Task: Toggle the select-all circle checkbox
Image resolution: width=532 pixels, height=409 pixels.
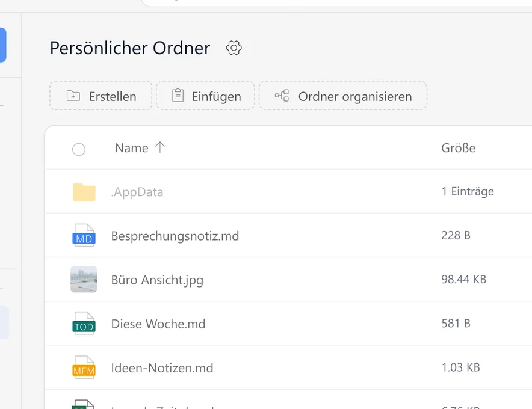Action: click(x=79, y=149)
